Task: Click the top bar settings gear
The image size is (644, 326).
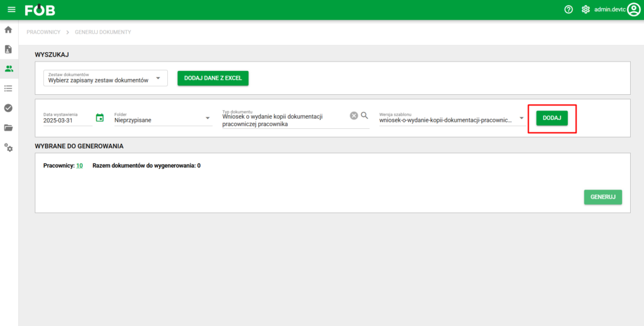Action: point(586,9)
